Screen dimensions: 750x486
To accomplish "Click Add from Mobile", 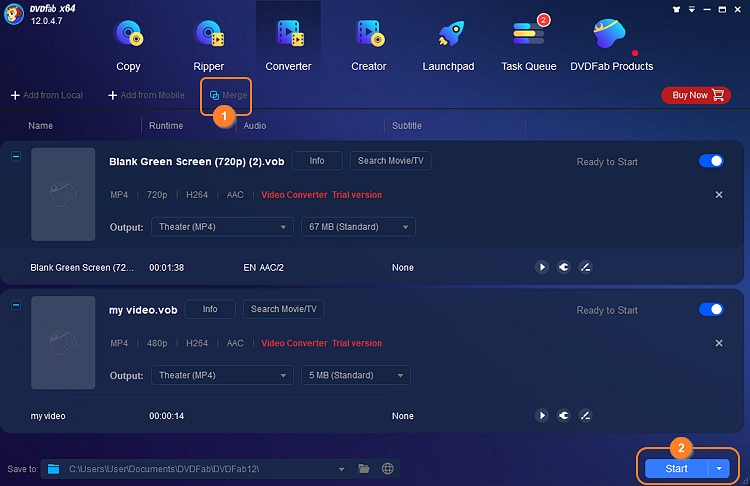I will coord(146,95).
